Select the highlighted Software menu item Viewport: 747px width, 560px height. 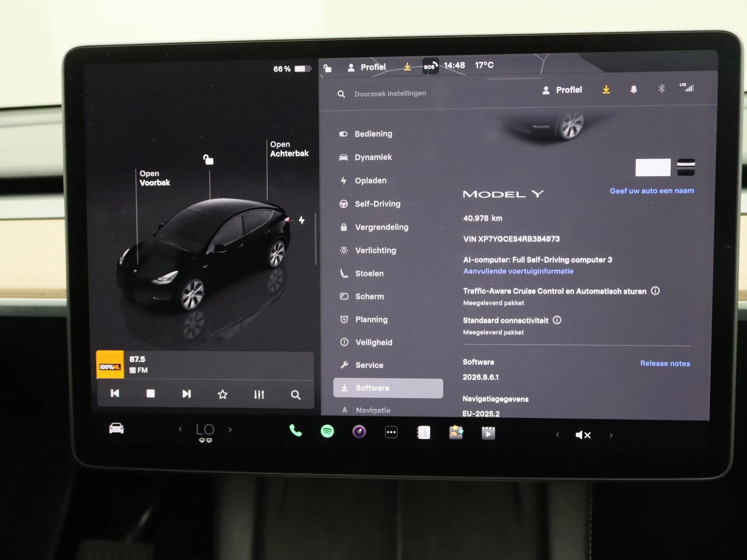point(388,388)
